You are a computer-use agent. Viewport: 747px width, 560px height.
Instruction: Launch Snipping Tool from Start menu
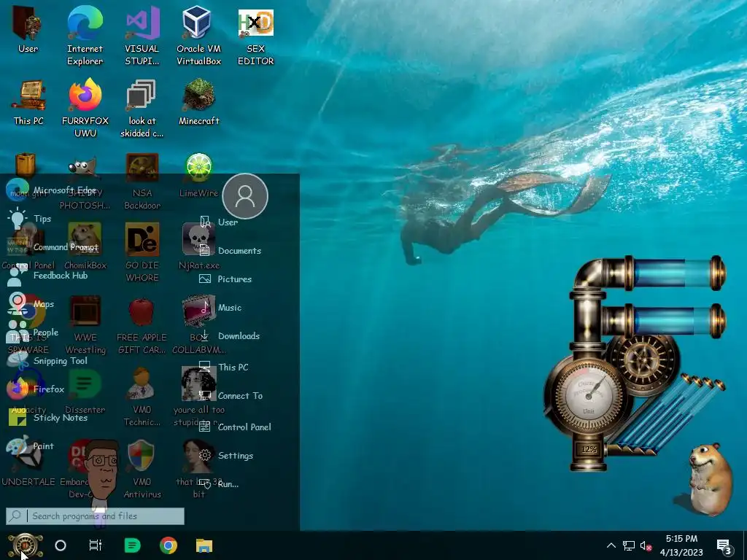(x=47, y=360)
